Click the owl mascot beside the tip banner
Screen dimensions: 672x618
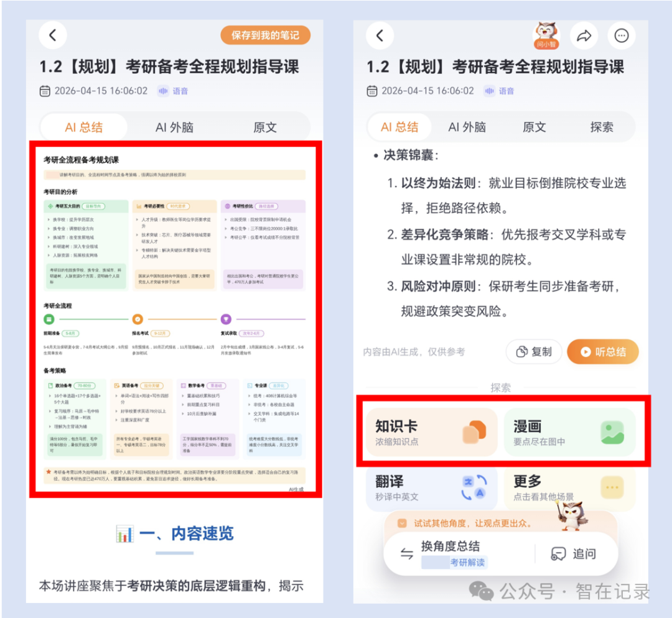pos(572,515)
